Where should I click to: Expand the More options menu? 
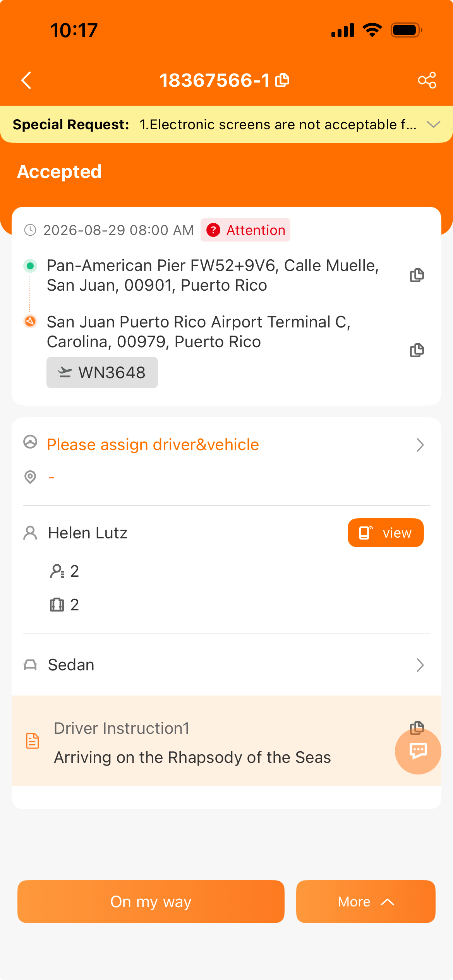(x=366, y=901)
